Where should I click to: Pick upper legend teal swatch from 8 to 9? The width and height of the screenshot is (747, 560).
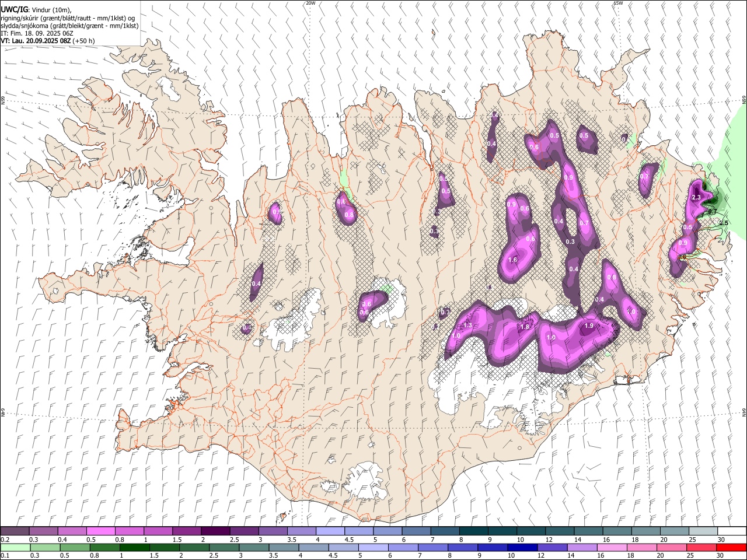[x=473, y=531]
